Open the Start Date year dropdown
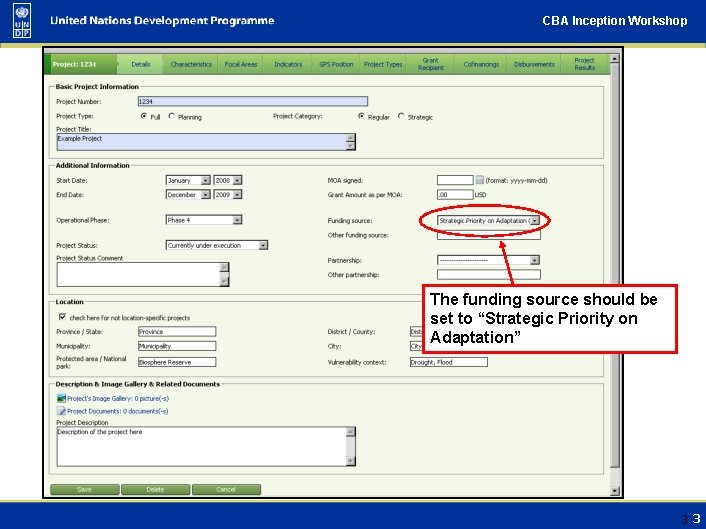Viewport: 706px width, 529px height. click(237, 180)
